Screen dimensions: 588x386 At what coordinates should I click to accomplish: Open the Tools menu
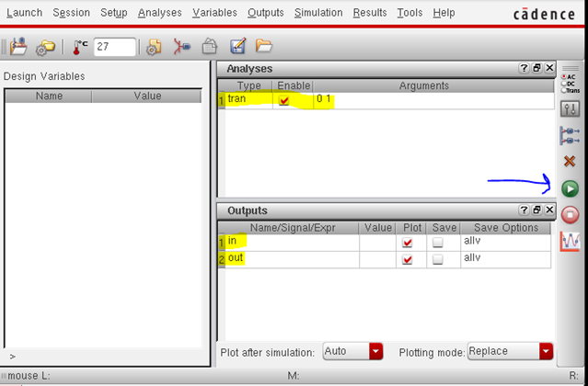click(409, 13)
